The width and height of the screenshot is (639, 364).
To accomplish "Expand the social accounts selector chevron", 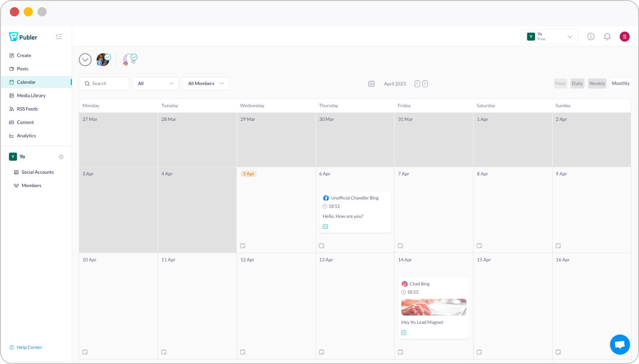I will pyautogui.click(x=85, y=60).
